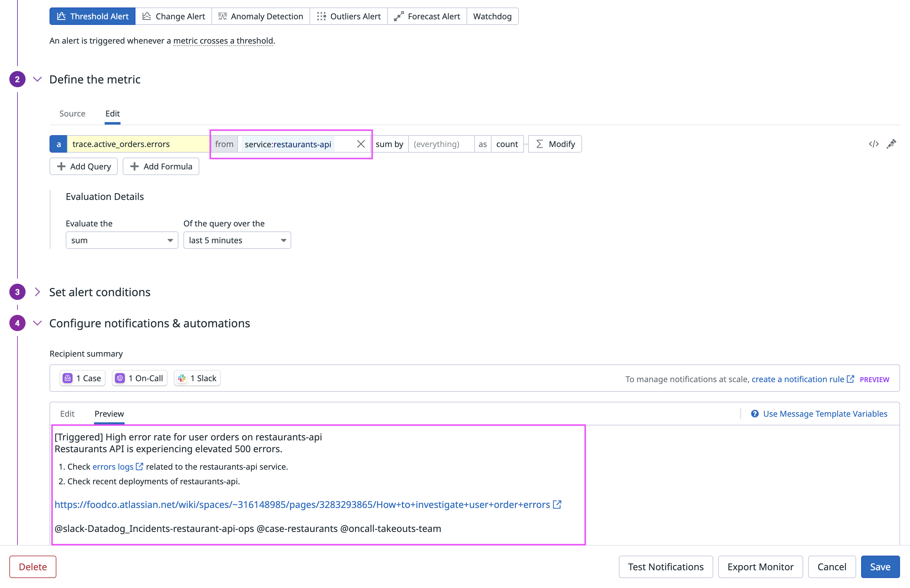Toggle the raw query code editor icon
This screenshot has height=588, width=910.
[874, 144]
